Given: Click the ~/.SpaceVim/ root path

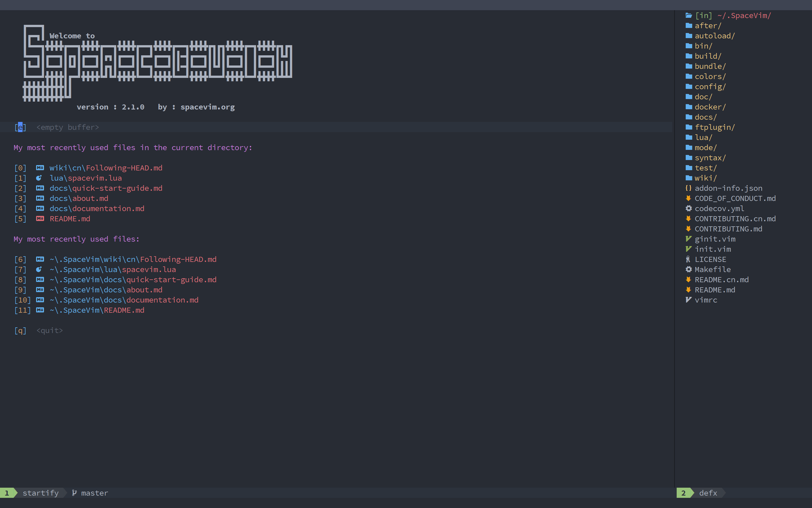Looking at the screenshot, I should (744, 16).
